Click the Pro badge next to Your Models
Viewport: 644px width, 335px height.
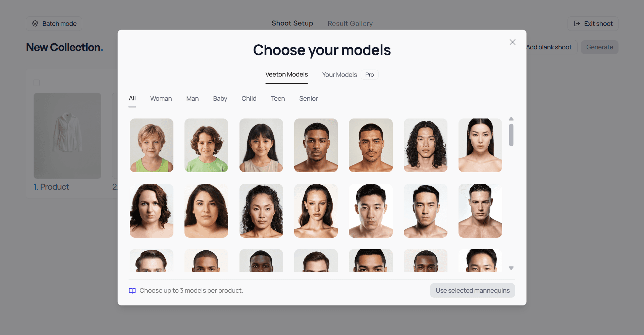pos(370,75)
